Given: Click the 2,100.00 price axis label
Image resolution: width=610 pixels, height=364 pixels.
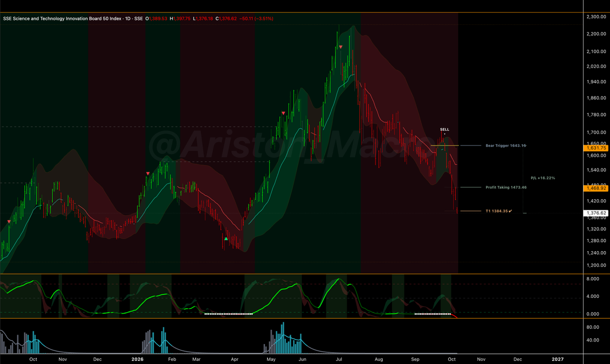Looking at the screenshot, I should coord(596,51).
